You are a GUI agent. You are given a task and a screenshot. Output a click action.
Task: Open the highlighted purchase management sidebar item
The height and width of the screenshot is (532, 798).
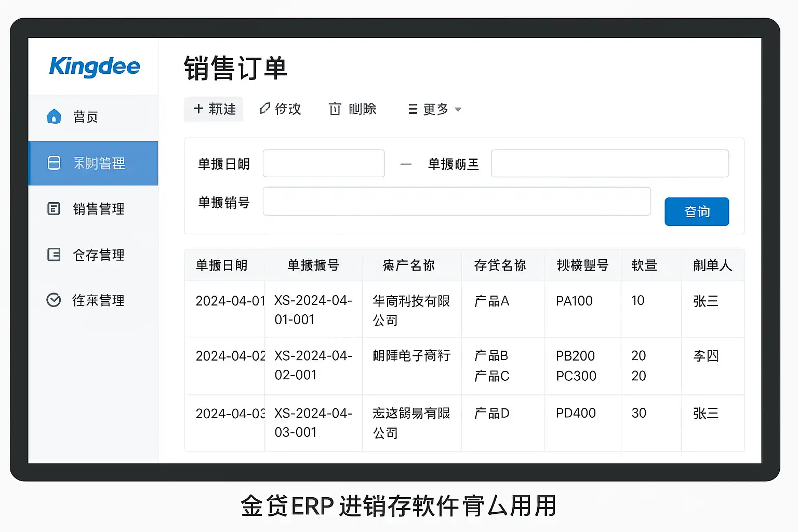click(94, 163)
